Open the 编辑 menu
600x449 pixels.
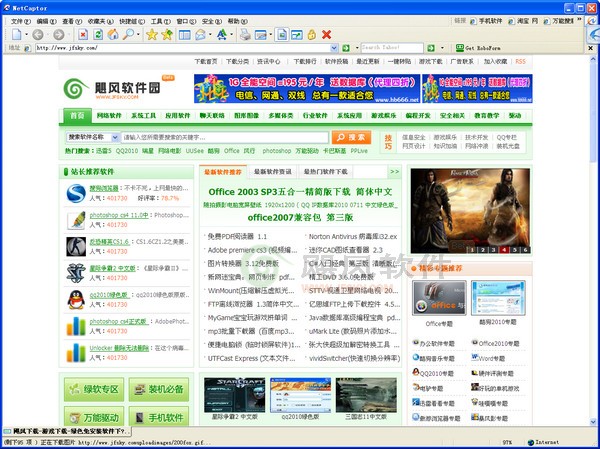(46, 21)
